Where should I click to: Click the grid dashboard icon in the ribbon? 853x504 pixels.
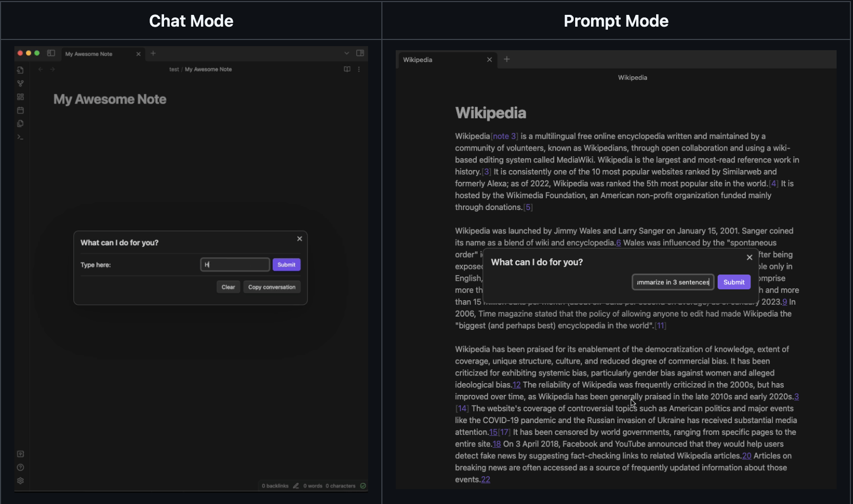tap(21, 97)
